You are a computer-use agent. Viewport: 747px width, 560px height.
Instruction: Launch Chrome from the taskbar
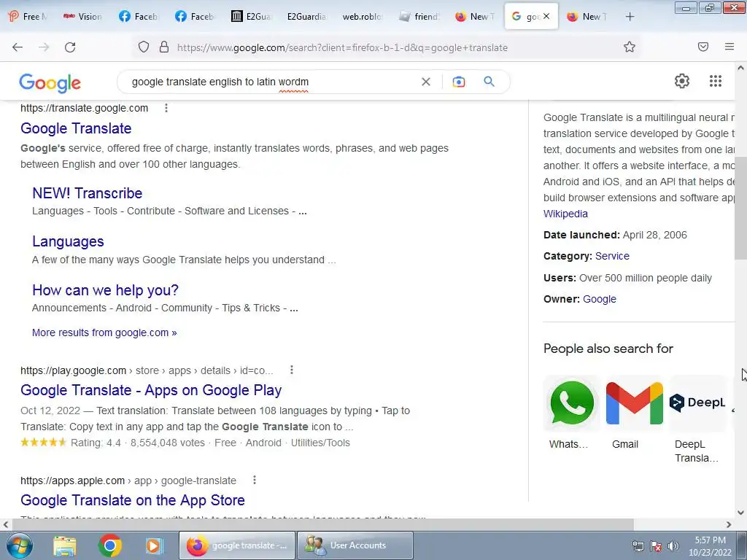click(x=109, y=545)
